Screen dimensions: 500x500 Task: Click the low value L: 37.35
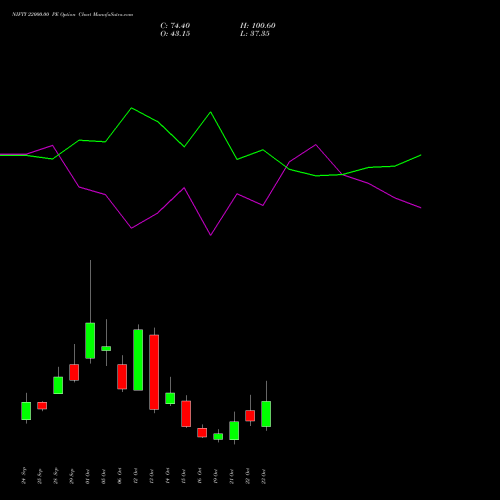tap(255, 34)
